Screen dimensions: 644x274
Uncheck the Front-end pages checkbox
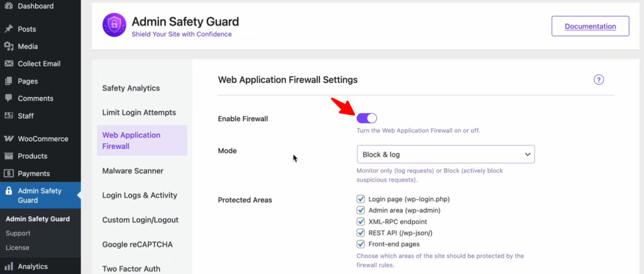361,244
